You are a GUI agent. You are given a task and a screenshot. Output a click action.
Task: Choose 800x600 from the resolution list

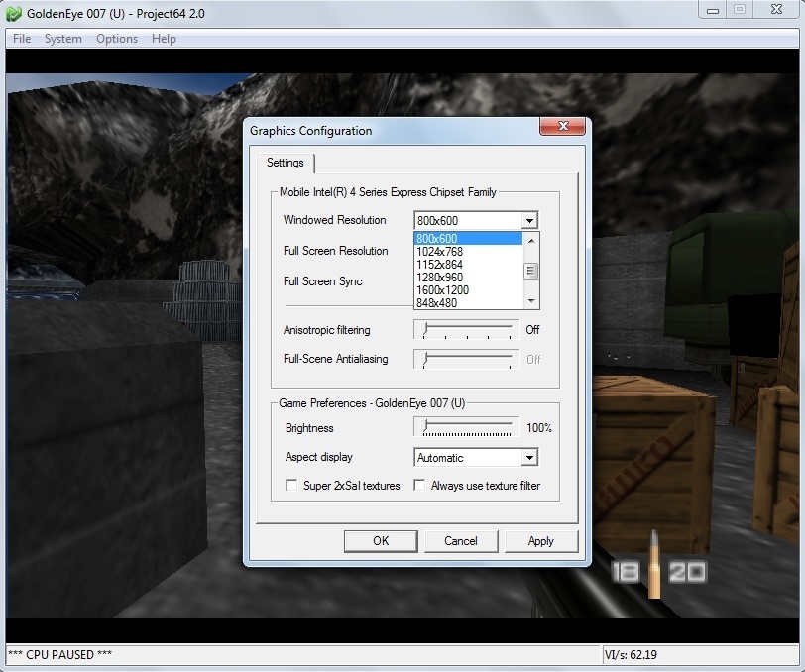468,238
